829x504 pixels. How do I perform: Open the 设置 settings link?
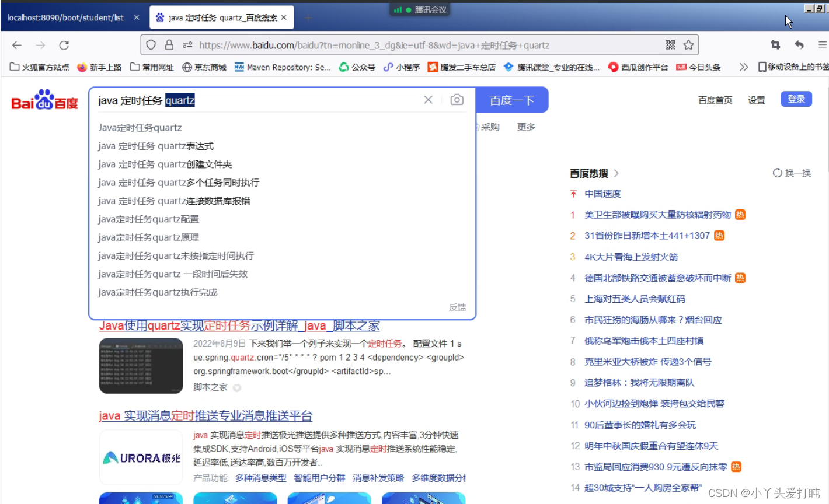pyautogui.click(x=757, y=100)
